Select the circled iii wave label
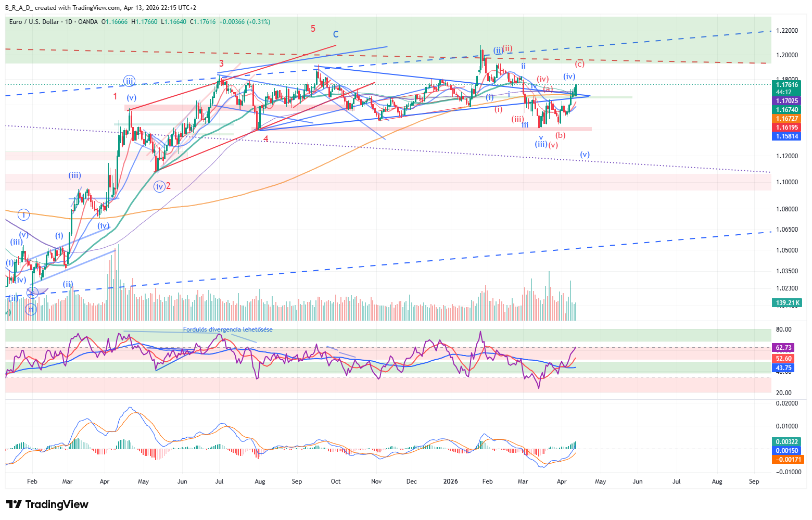Screen dimensions: 812x520 129,81
